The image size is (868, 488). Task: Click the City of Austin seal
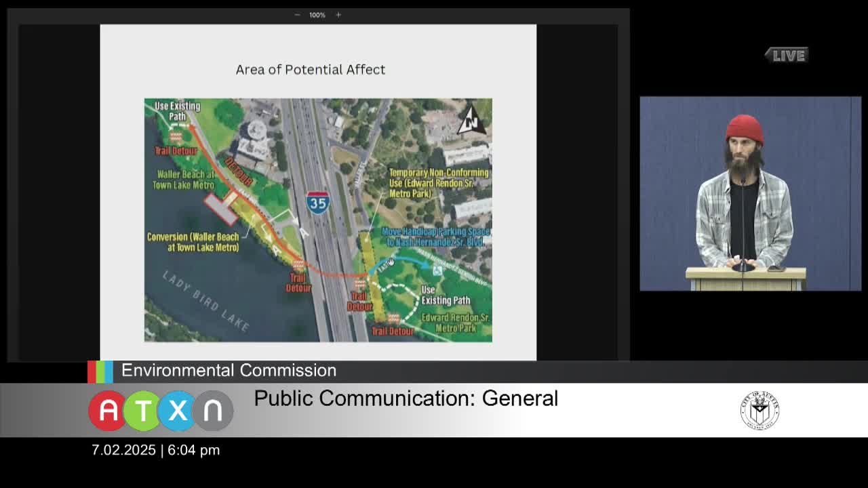759,410
